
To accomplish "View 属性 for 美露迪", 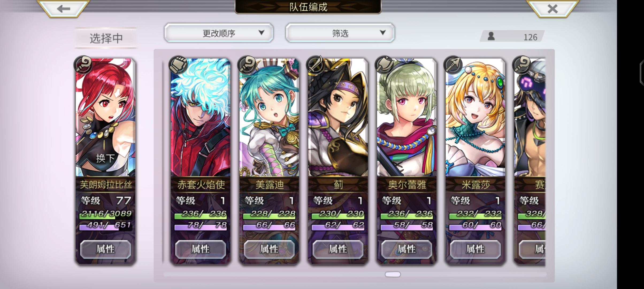I will pyautogui.click(x=269, y=249).
